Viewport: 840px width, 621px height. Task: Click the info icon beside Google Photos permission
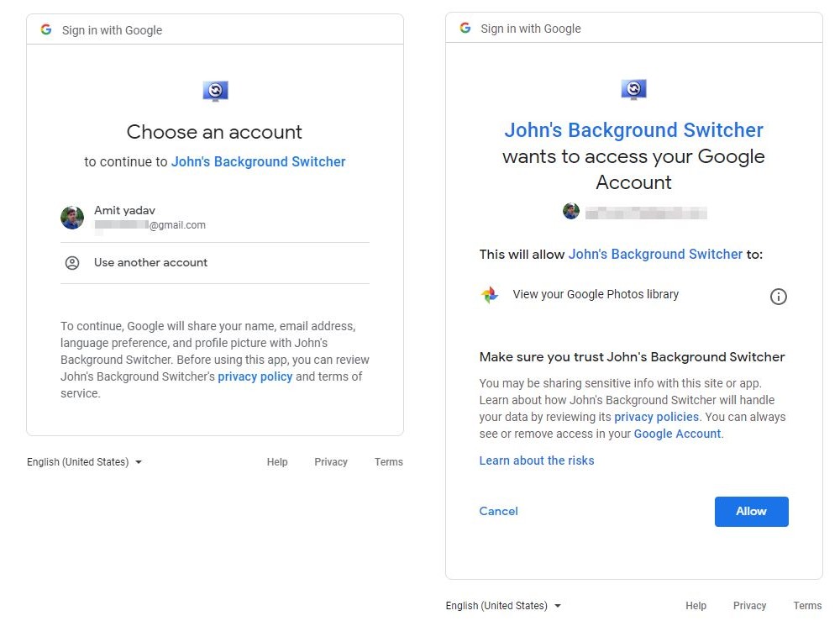(778, 297)
